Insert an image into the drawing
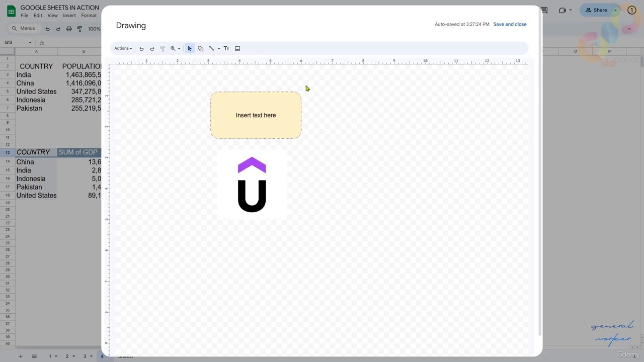Screen dimensions: 644x362 [x=237, y=49]
